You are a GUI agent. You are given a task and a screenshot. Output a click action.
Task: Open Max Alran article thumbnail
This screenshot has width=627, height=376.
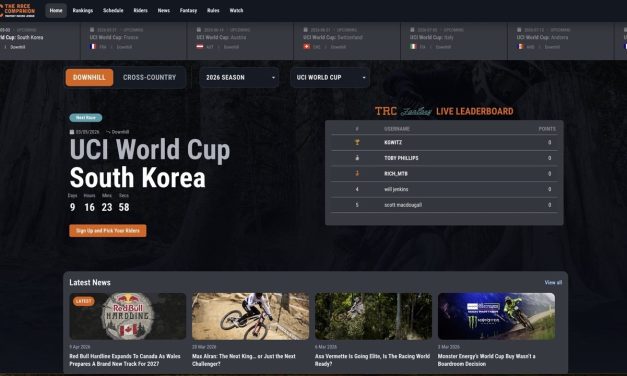click(x=250, y=316)
